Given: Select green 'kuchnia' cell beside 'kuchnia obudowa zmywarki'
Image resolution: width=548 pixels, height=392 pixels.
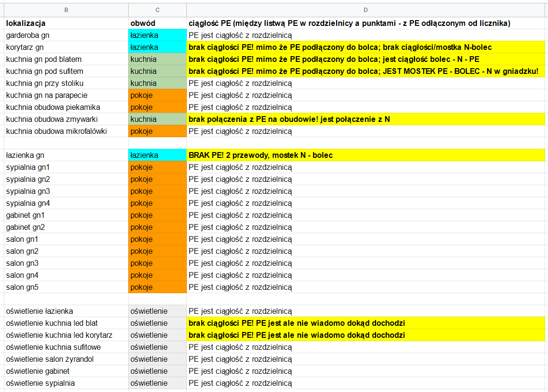Looking at the screenshot, I should (158, 119).
